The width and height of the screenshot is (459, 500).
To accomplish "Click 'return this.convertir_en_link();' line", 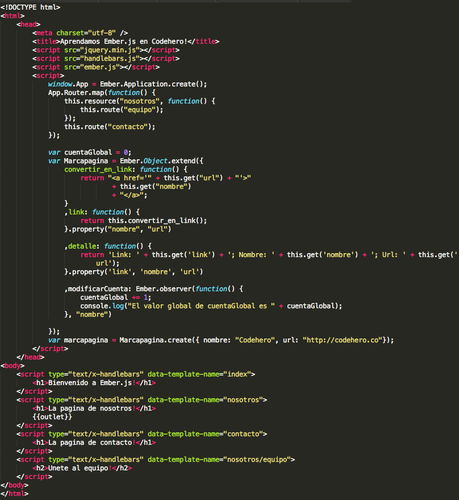I will (143, 221).
